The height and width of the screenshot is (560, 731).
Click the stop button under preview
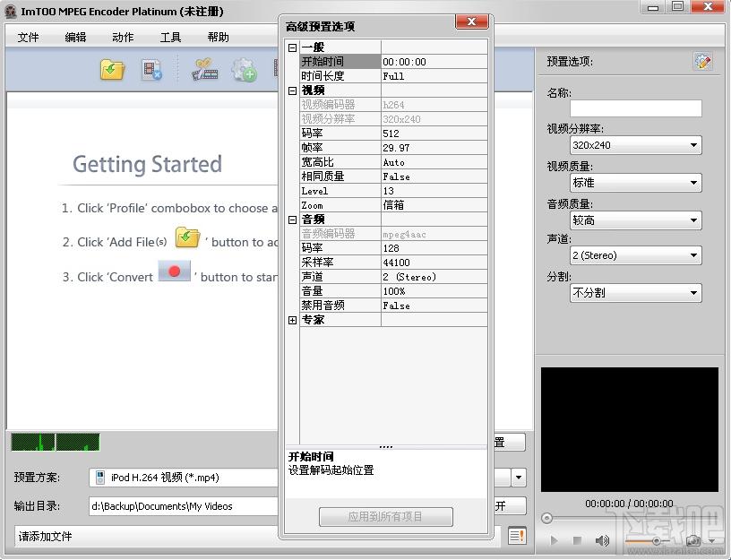click(x=577, y=540)
